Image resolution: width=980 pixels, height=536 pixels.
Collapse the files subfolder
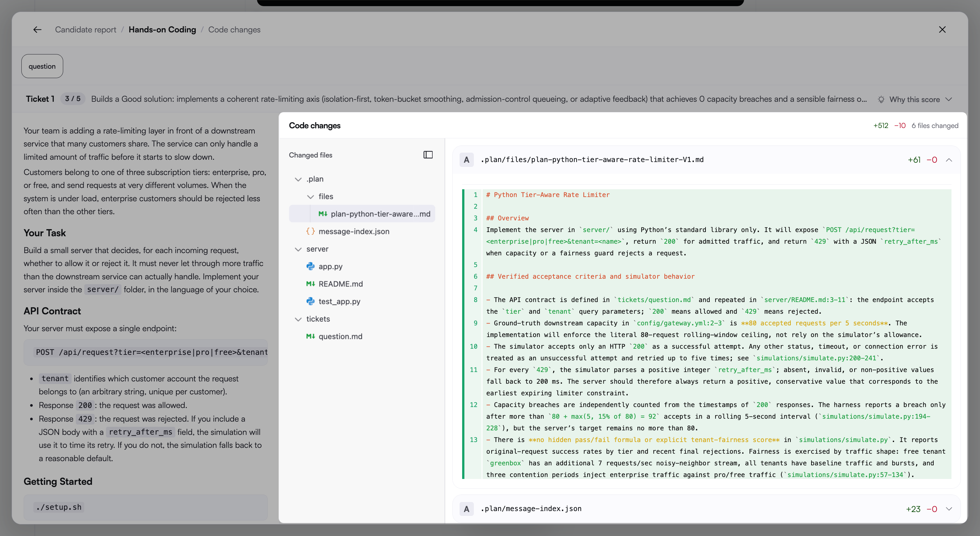(x=310, y=197)
